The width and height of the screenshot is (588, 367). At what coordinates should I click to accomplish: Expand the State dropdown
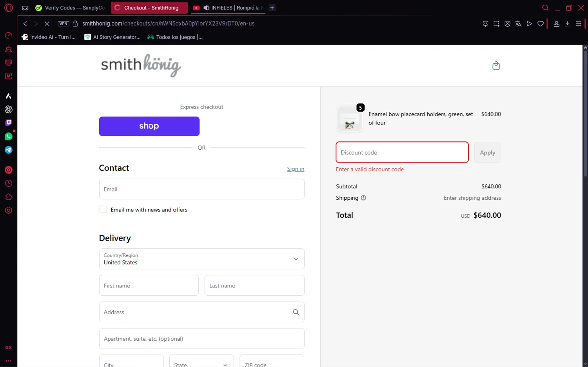pos(201,361)
